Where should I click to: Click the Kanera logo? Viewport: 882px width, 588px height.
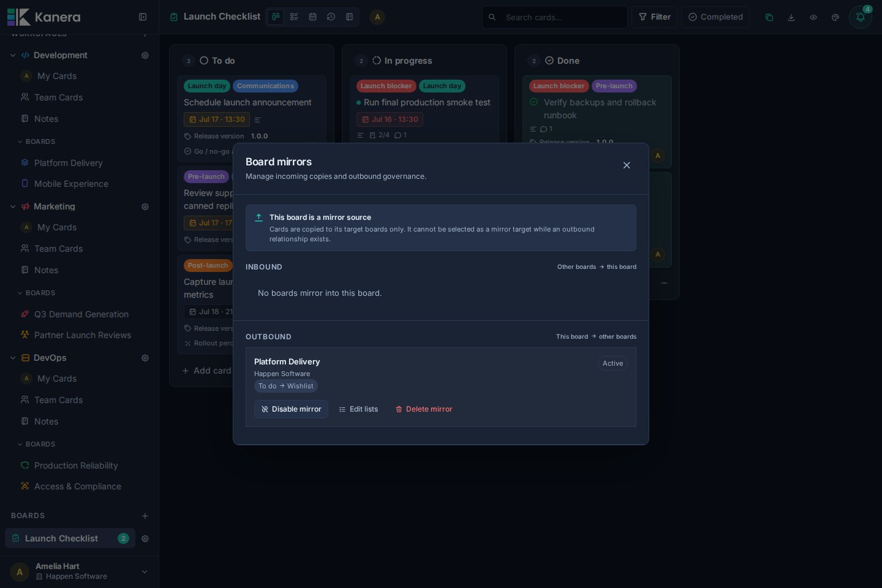coord(44,17)
